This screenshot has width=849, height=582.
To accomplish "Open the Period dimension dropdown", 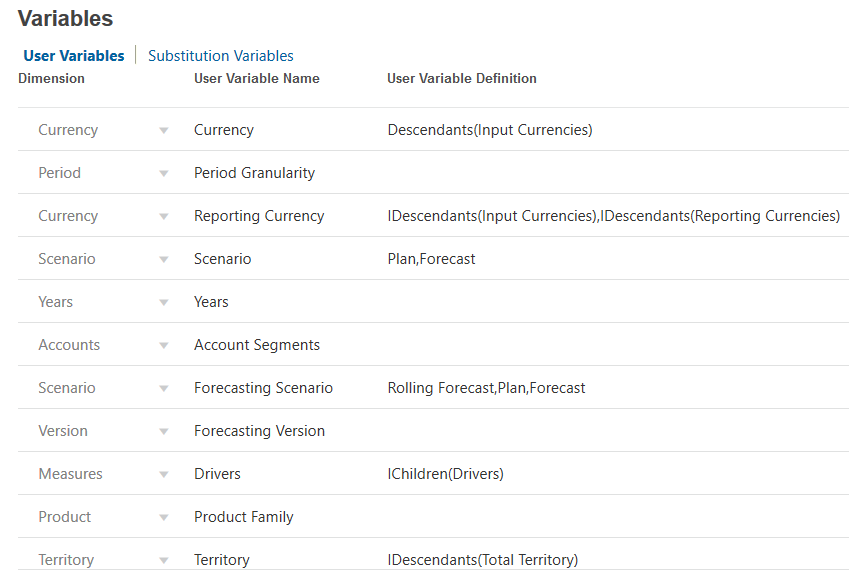I will tap(163, 172).
